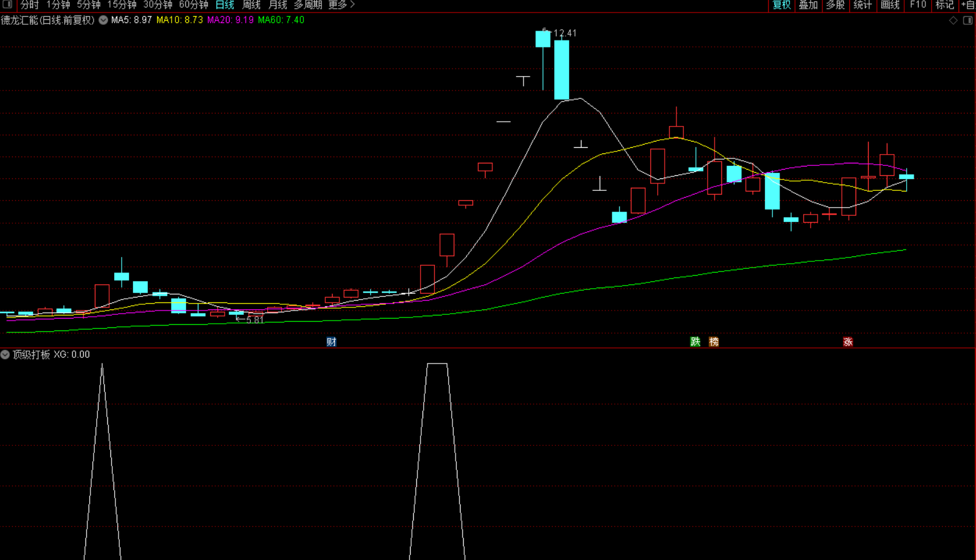Click the 叠加 overlay button
The width and height of the screenshot is (976, 560).
tap(808, 5)
